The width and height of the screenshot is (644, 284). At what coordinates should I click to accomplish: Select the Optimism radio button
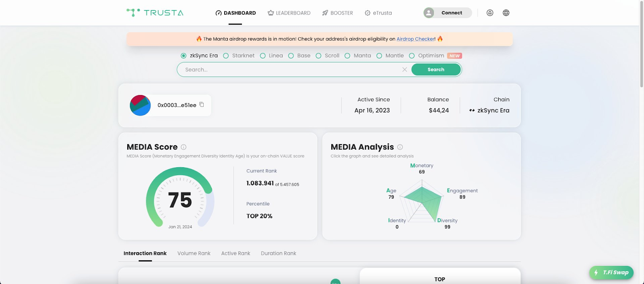point(412,56)
